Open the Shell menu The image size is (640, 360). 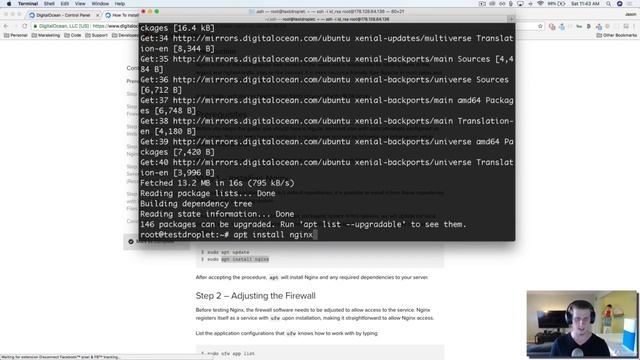[x=49, y=4]
